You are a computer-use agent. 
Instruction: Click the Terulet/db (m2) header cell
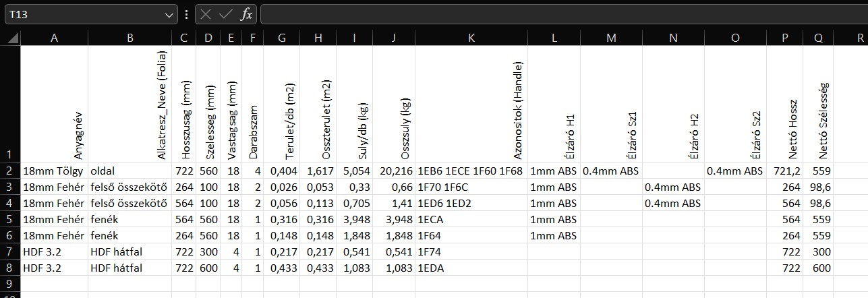pos(282,103)
